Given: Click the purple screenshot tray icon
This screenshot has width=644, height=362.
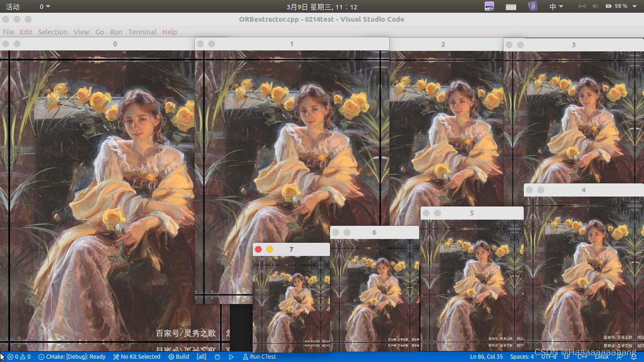Looking at the screenshot, I should 489,7.
